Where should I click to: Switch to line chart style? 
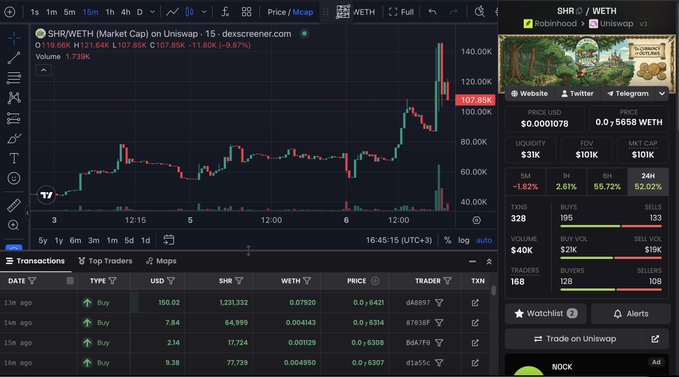(x=172, y=12)
